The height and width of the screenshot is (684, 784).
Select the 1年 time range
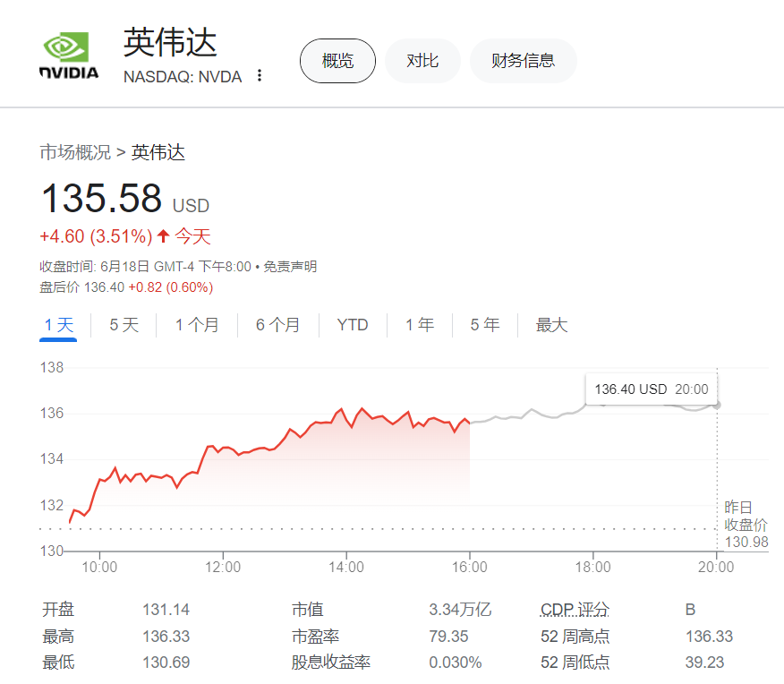tap(419, 325)
